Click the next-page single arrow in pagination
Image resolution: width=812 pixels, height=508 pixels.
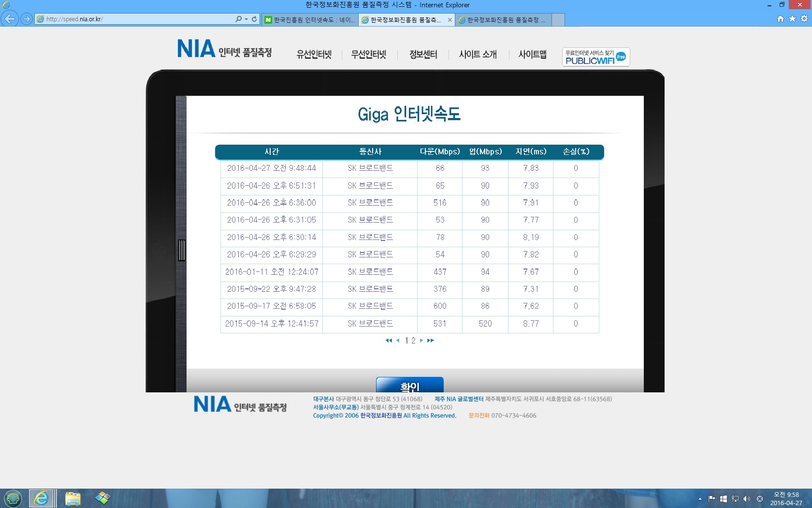click(421, 341)
